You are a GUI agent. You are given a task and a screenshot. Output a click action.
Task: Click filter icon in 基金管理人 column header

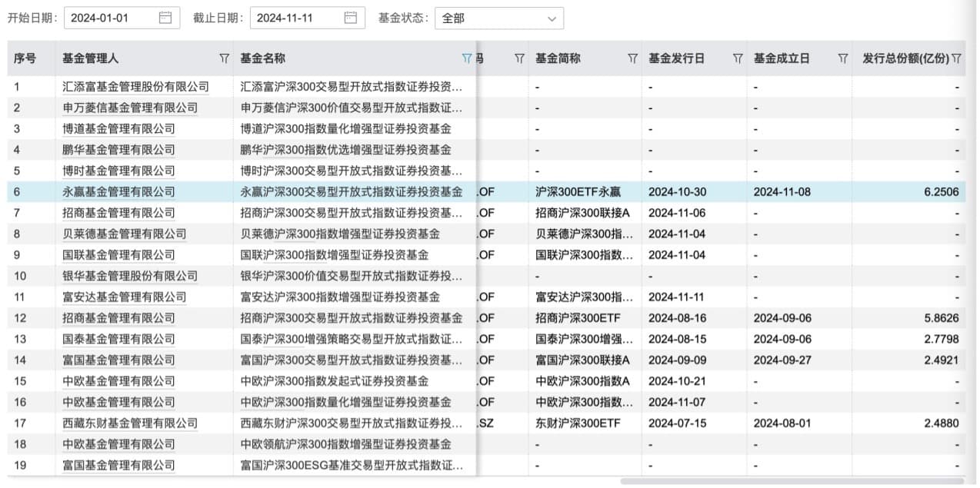pos(224,58)
